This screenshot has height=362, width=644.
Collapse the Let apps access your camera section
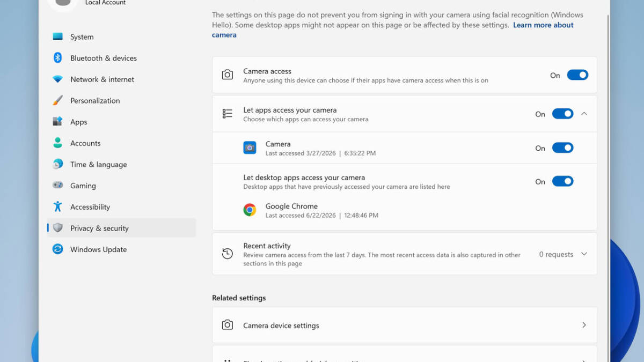coord(584,114)
